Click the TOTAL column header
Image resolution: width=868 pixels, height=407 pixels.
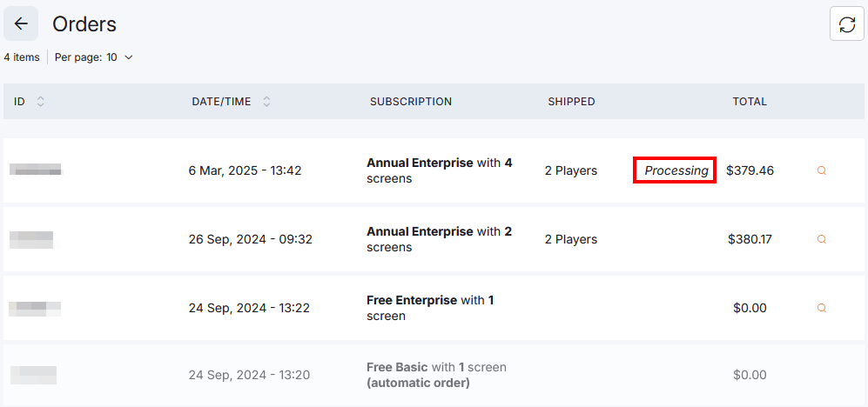point(749,102)
